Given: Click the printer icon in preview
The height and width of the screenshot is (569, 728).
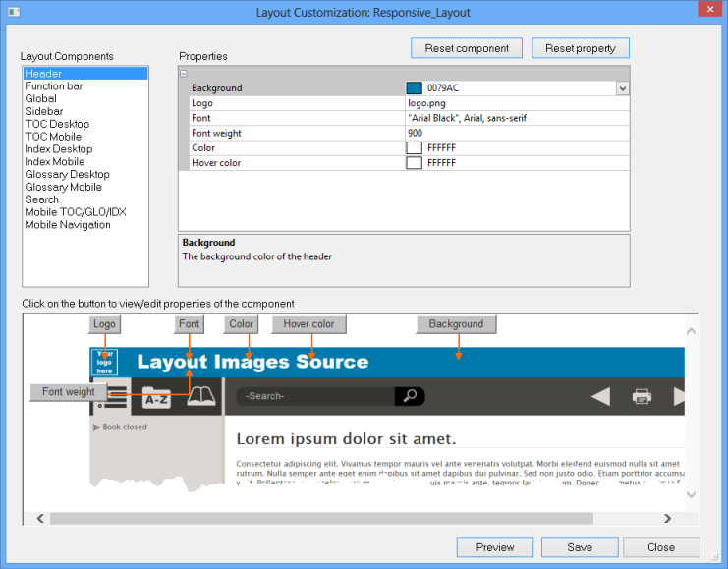Looking at the screenshot, I should pos(642,396).
